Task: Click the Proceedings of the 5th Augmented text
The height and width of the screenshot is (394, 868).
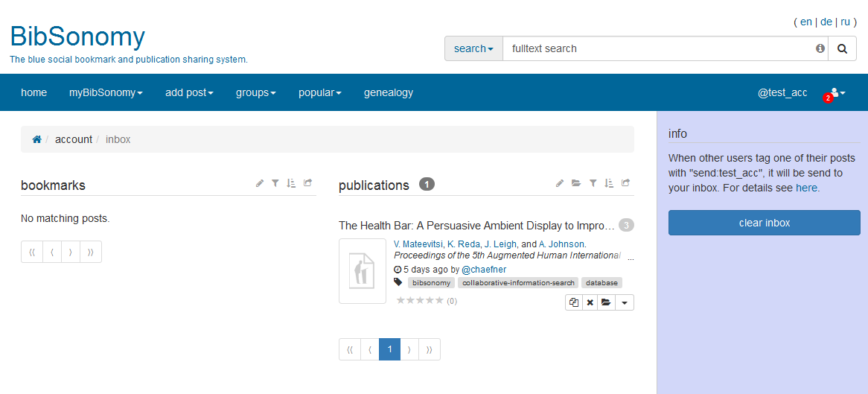Action: (x=507, y=255)
